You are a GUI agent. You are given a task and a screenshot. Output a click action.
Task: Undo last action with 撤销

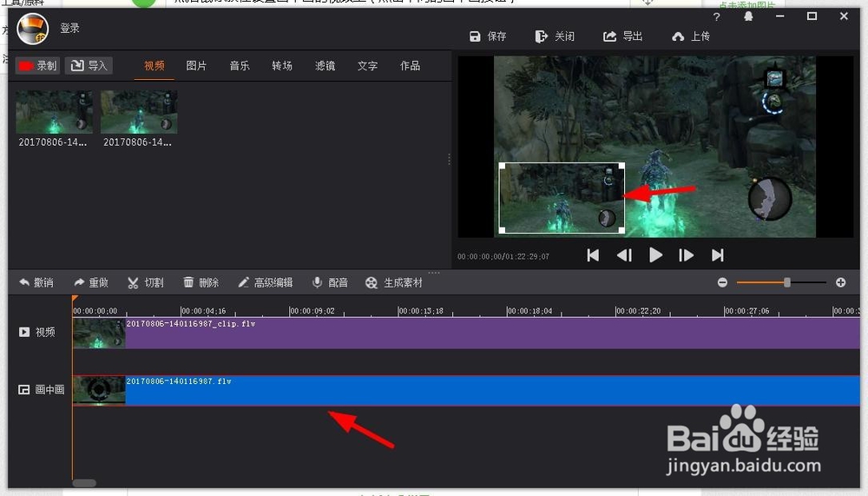tap(36, 283)
